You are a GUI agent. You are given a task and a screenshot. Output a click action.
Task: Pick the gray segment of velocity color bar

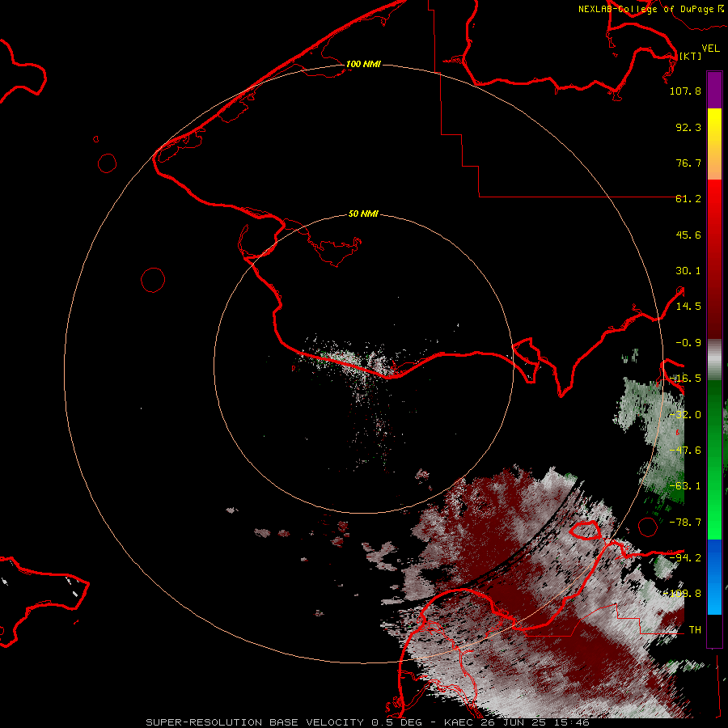[x=714, y=360]
